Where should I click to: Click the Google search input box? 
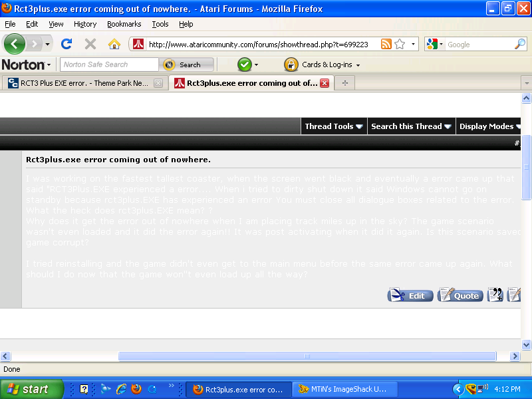pyautogui.click(x=479, y=45)
